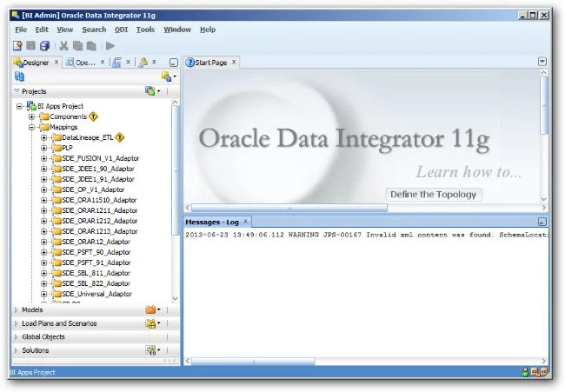Select the DataLineage_ETL folder
The image size is (565, 392).
click(87, 137)
